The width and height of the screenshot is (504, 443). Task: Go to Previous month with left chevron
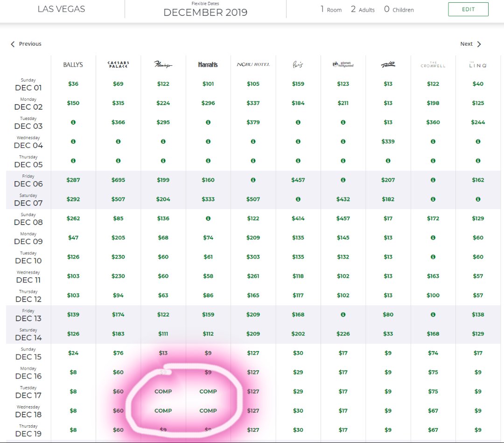tap(26, 44)
